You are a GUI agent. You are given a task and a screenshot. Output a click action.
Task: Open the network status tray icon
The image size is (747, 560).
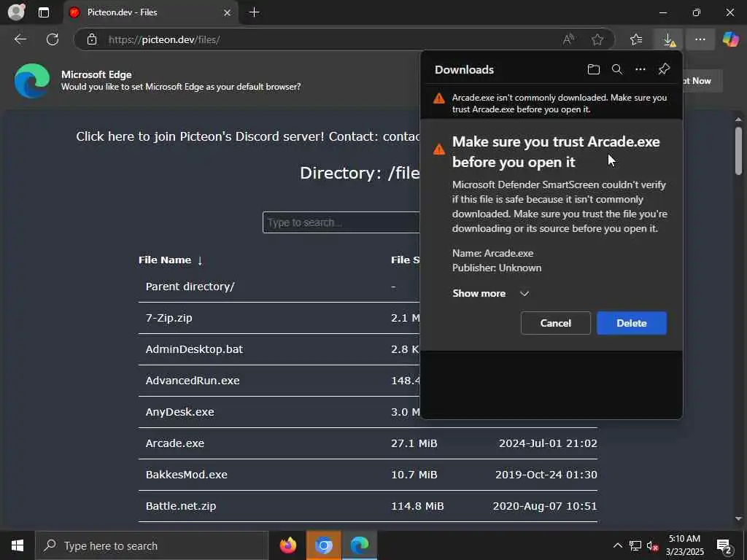(635, 545)
